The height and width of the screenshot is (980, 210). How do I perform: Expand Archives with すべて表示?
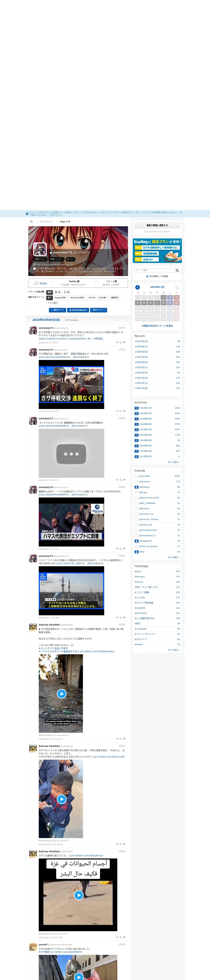(x=174, y=462)
